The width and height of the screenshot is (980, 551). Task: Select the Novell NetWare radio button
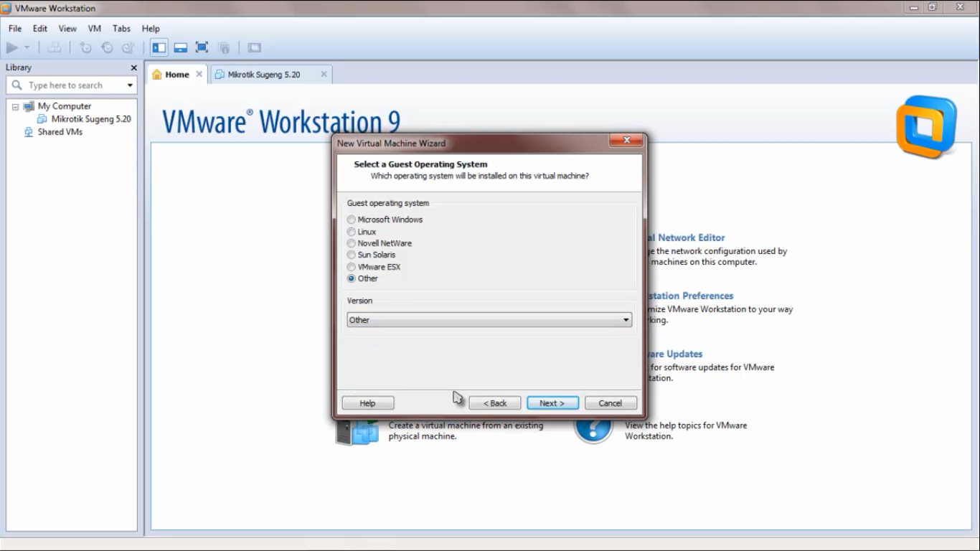click(352, 243)
